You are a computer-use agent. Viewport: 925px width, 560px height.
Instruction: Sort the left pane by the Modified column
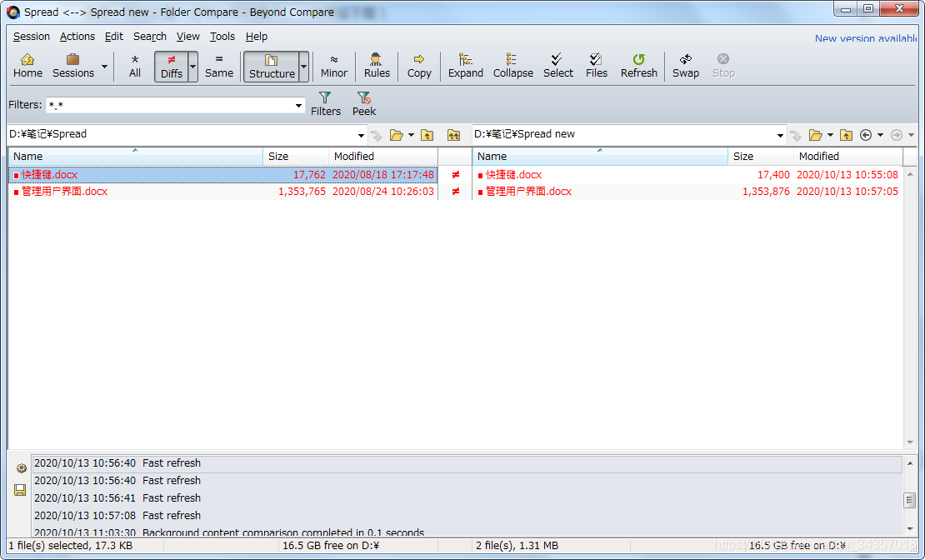383,157
